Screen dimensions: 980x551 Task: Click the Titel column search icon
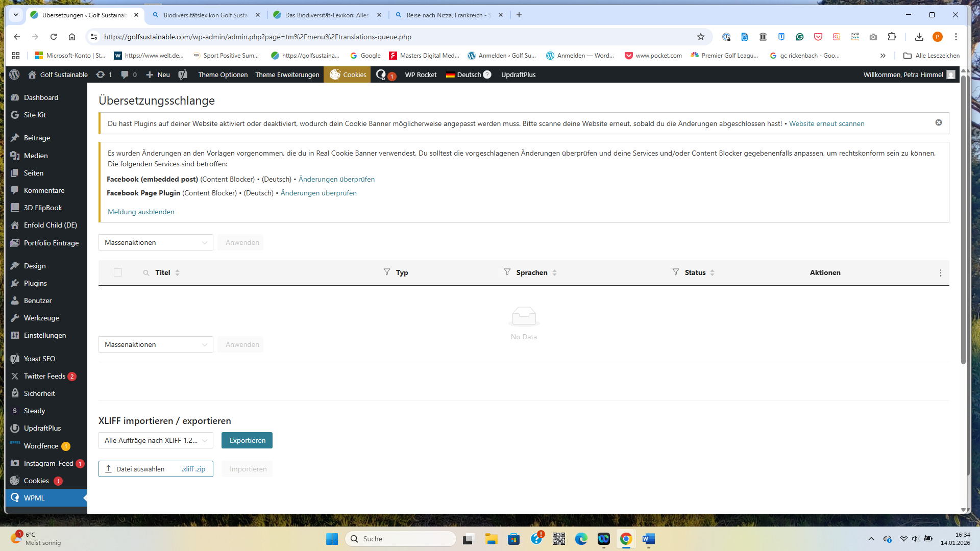coord(146,273)
